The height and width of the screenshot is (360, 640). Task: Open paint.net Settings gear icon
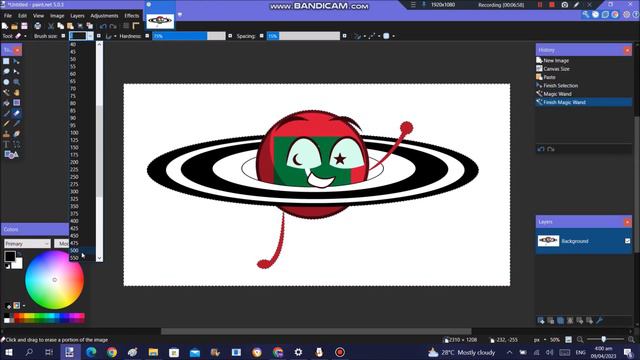coord(626,15)
